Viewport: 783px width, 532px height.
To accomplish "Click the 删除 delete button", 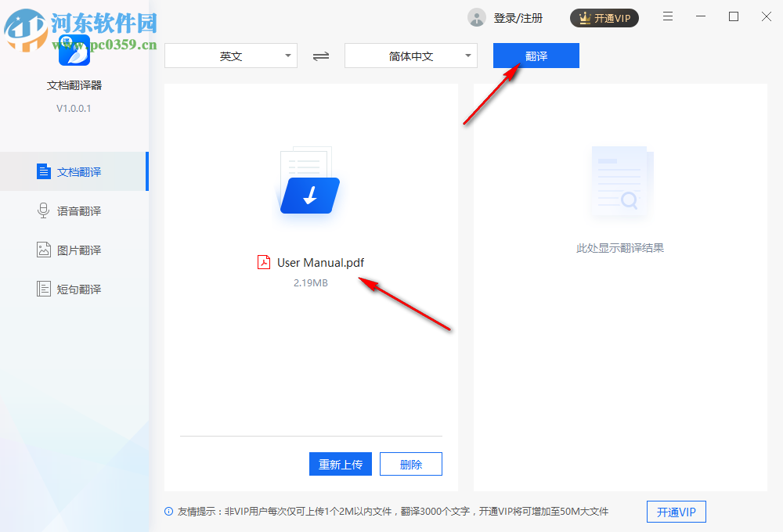I will click(410, 463).
